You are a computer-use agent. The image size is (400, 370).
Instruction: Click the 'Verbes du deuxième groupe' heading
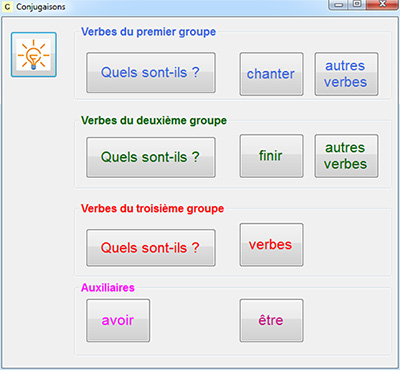(x=154, y=120)
